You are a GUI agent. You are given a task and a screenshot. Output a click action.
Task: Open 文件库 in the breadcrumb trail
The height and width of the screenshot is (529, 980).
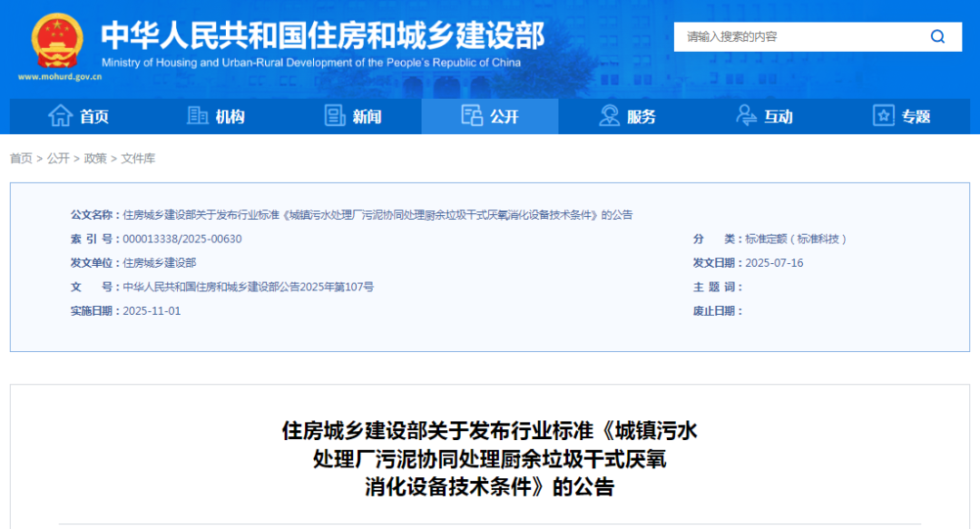[x=138, y=159]
